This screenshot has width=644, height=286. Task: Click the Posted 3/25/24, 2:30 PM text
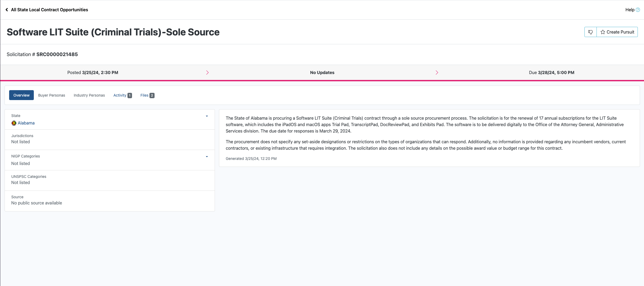point(93,72)
